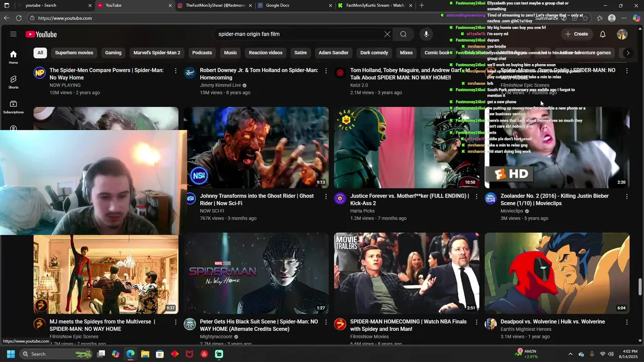Select the Satire filter chip
Screen dimensions: 644x362
click(x=300, y=53)
